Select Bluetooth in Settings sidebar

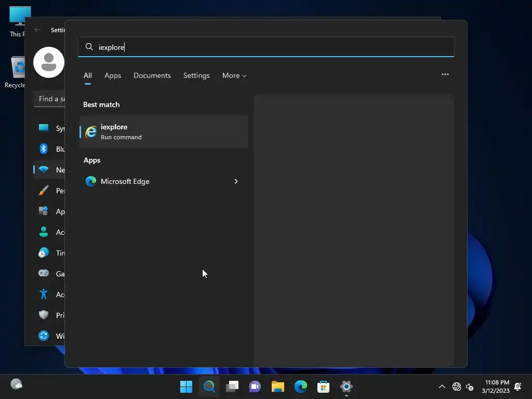tap(50, 149)
